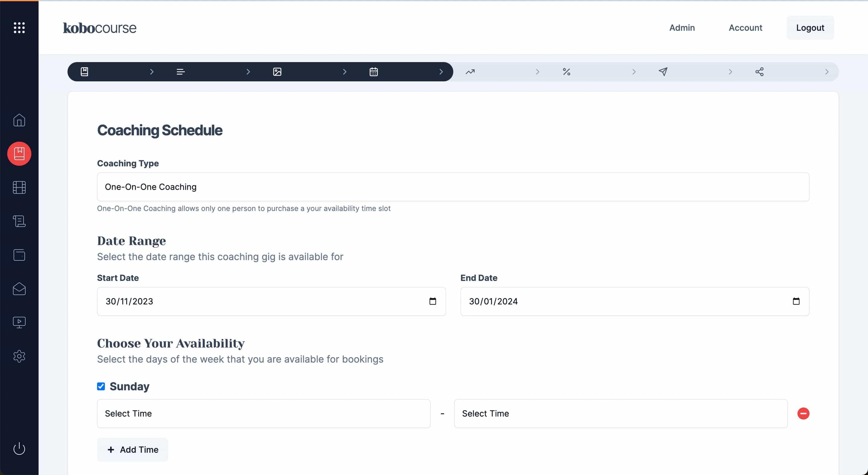Remove the Sunday time slot with red minus
The height and width of the screenshot is (475, 868).
tap(803, 413)
